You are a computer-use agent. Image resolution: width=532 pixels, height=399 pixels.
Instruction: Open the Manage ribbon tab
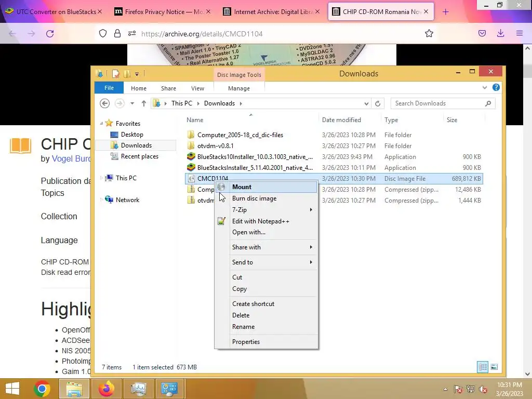239,88
